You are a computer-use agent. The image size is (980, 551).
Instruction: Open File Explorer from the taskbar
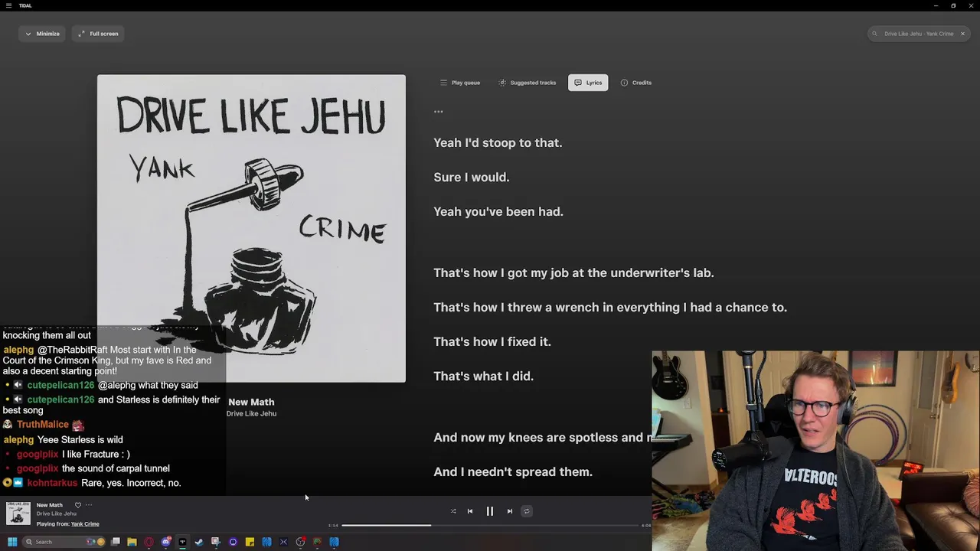(132, 542)
